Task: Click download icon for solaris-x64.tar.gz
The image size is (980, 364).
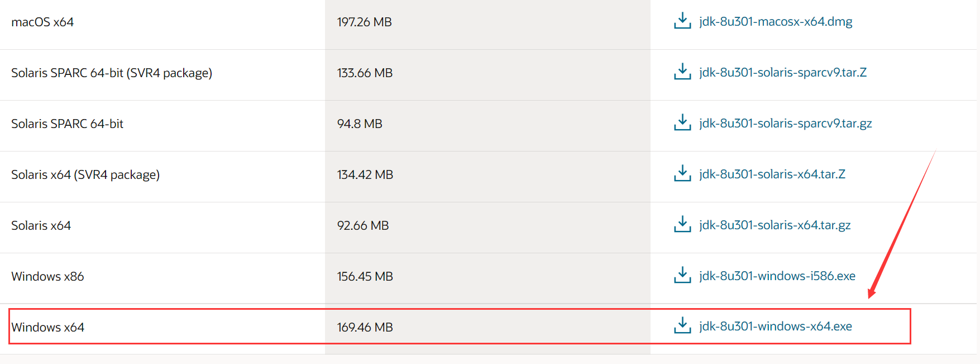Action: click(682, 225)
